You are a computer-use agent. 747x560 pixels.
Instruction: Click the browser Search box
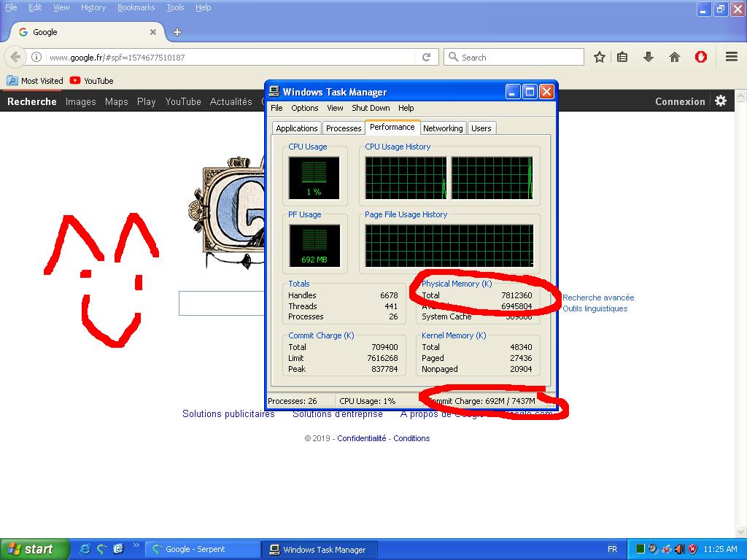[x=514, y=57]
